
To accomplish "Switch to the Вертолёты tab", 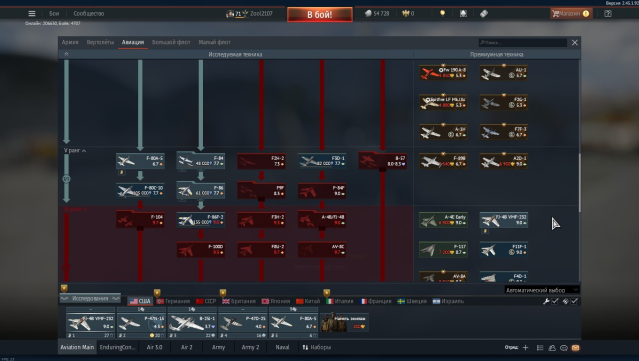I will [100, 42].
